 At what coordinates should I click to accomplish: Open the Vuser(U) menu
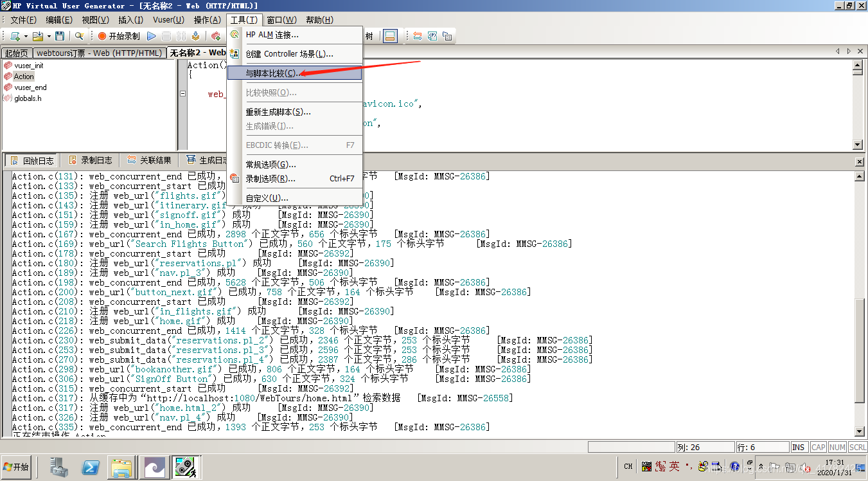click(168, 20)
